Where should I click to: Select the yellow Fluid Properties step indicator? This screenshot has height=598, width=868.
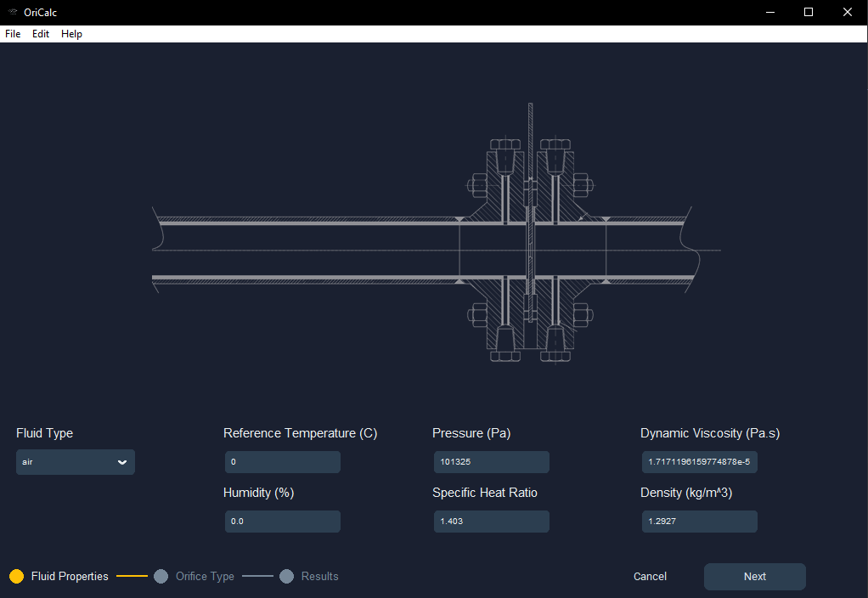coord(16,576)
